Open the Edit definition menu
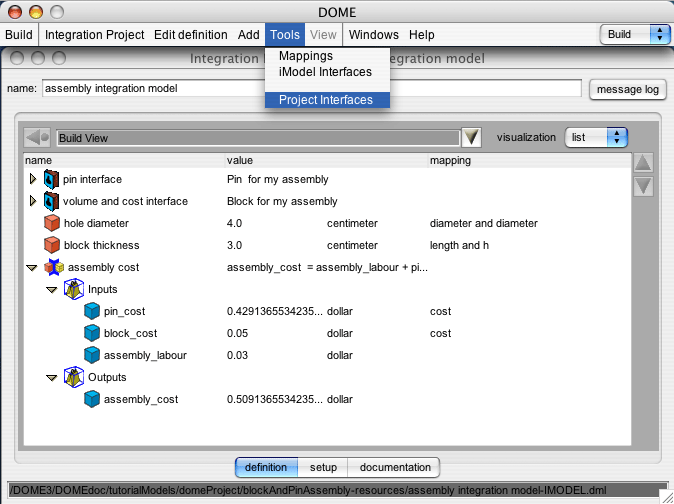The image size is (674, 504). [x=191, y=35]
